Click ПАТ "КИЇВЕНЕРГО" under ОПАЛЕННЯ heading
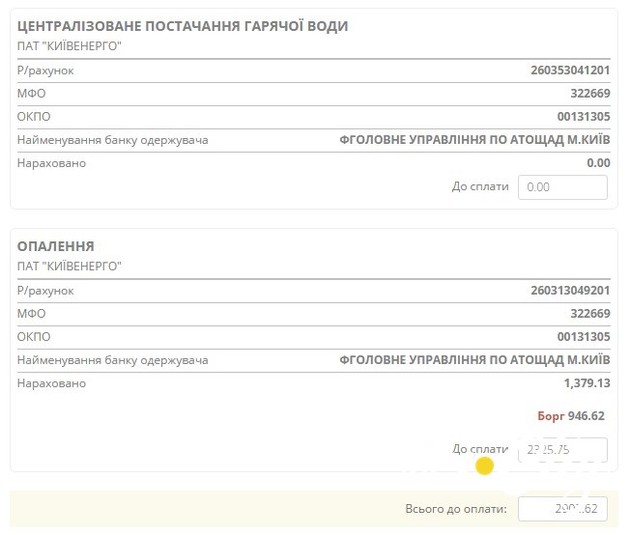This screenshot has width=630, height=535. (x=69, y=266)
